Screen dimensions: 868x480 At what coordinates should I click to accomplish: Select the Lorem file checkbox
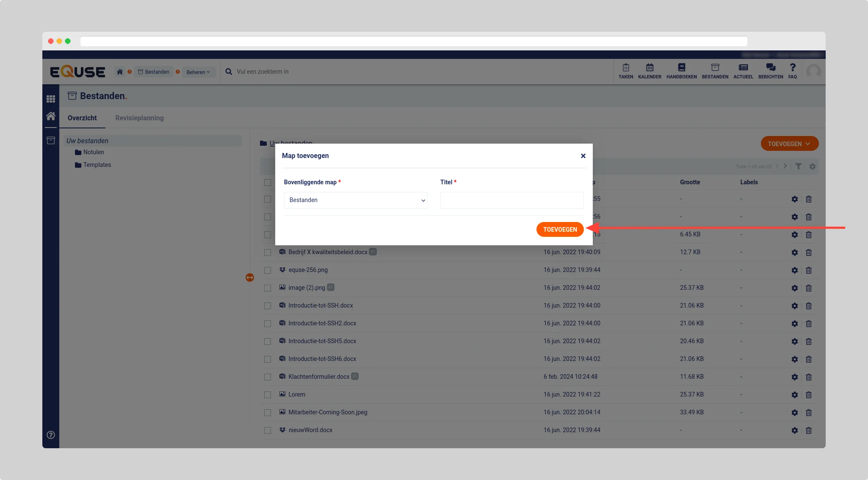click(268, 395)
